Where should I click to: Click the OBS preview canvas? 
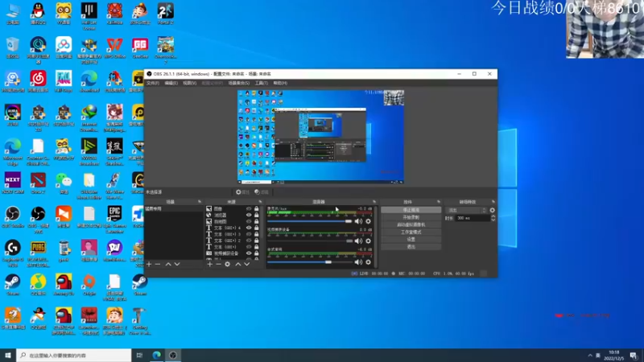[320, 137]
